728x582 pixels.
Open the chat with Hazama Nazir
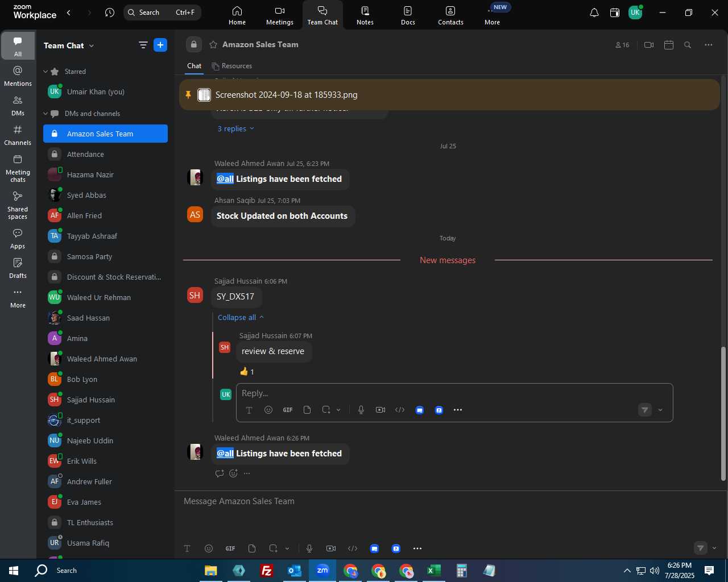pyautogui.click(x=105, y=174)
